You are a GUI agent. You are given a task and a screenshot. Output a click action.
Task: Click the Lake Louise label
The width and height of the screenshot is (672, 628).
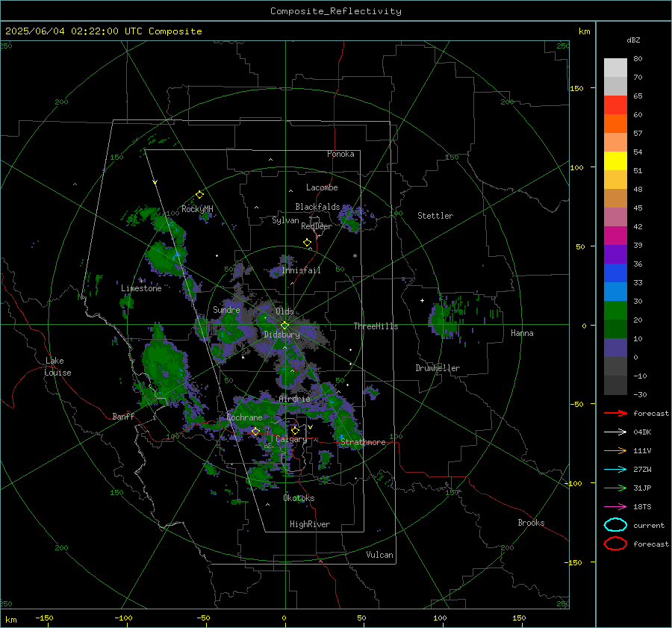(x=57, y=367)
